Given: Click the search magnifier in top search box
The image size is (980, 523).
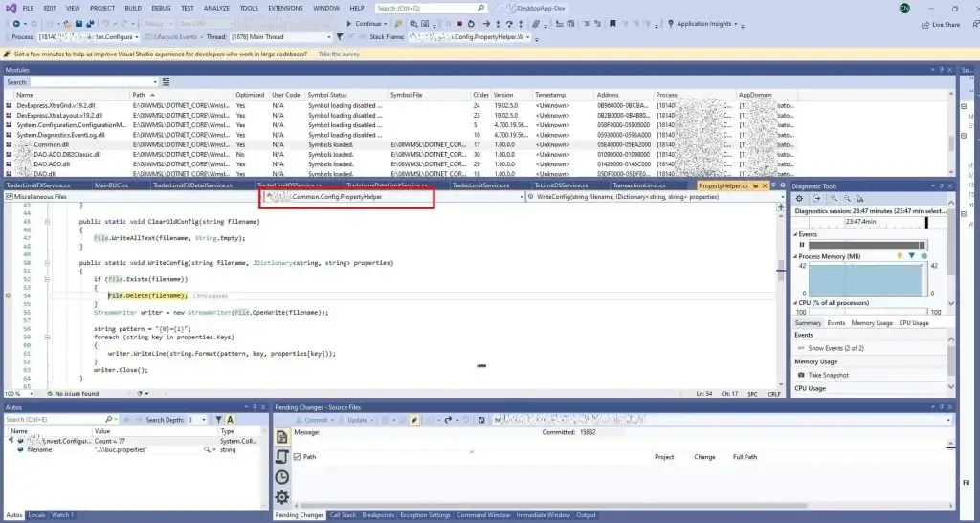Looking at the screenshot, I should [x=480, y=8].
